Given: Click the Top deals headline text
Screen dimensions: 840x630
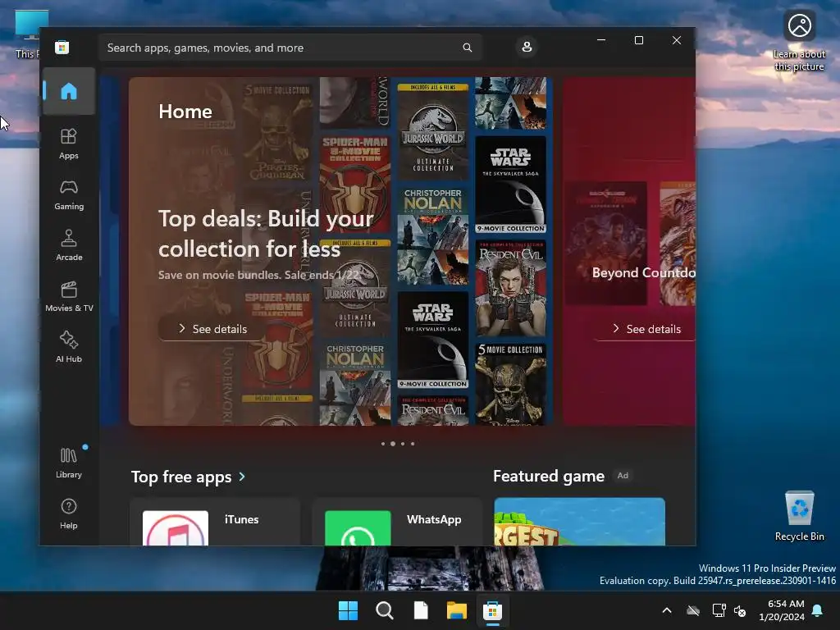Looking at the screenshot, I should coord(266,234).
